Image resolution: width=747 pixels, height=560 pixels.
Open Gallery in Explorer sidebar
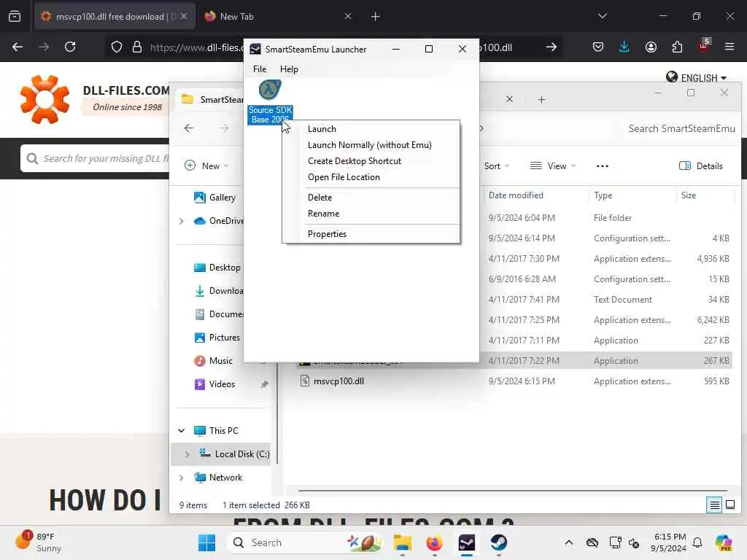(x=215, y=197)
